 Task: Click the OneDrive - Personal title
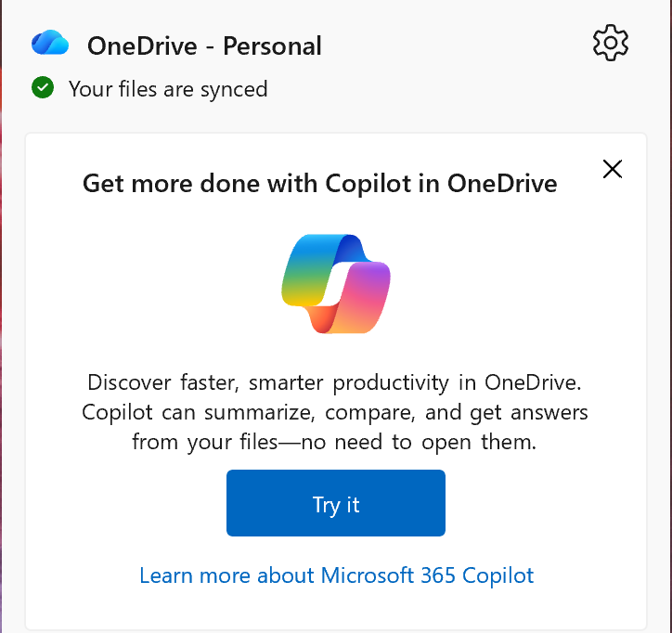[204, 45]
